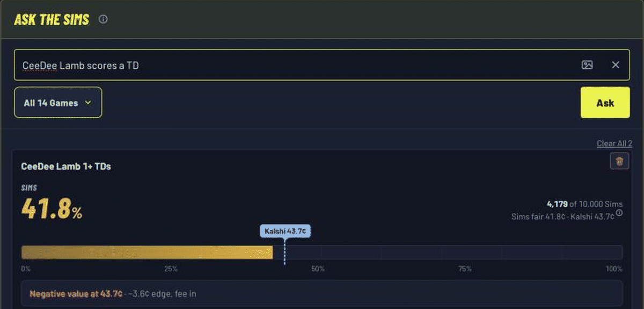Click the Negative value at 43.7¢ notice
Image resolution: width=644 pixels, height=309 pixels.
(x=322, y=293)
